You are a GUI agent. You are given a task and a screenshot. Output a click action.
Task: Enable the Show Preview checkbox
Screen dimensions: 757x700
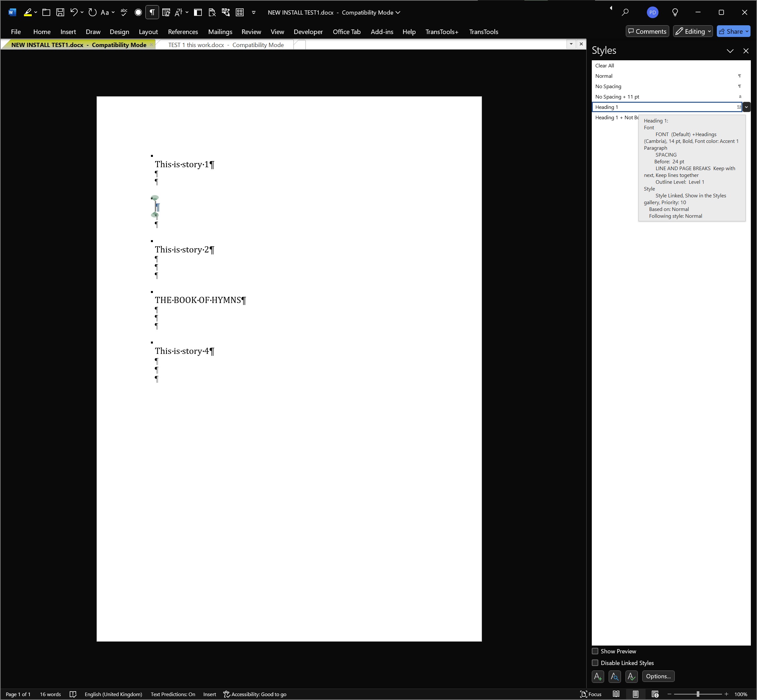[x=595, y=651]
